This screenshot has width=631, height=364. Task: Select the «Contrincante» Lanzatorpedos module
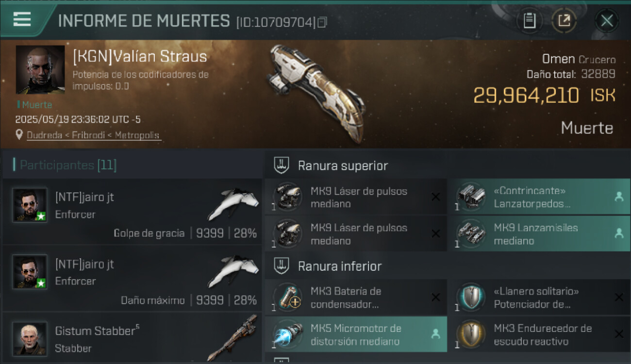tap(539, 197)
